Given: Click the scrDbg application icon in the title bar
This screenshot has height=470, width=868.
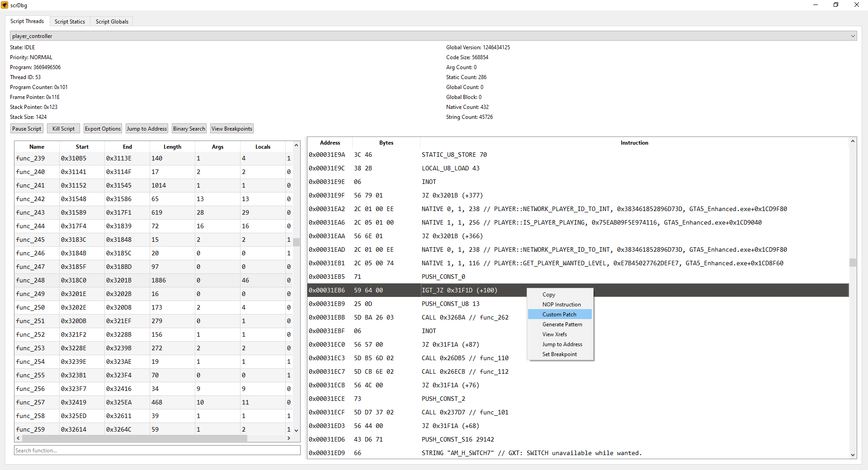Looking at the screenshot, I should tap(5, 5).
